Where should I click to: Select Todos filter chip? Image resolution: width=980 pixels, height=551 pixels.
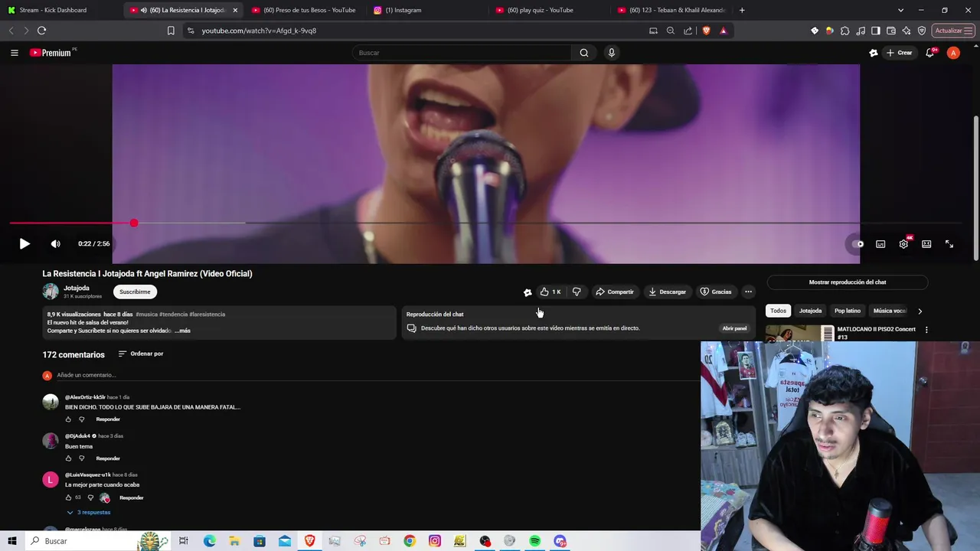(779, 311)
